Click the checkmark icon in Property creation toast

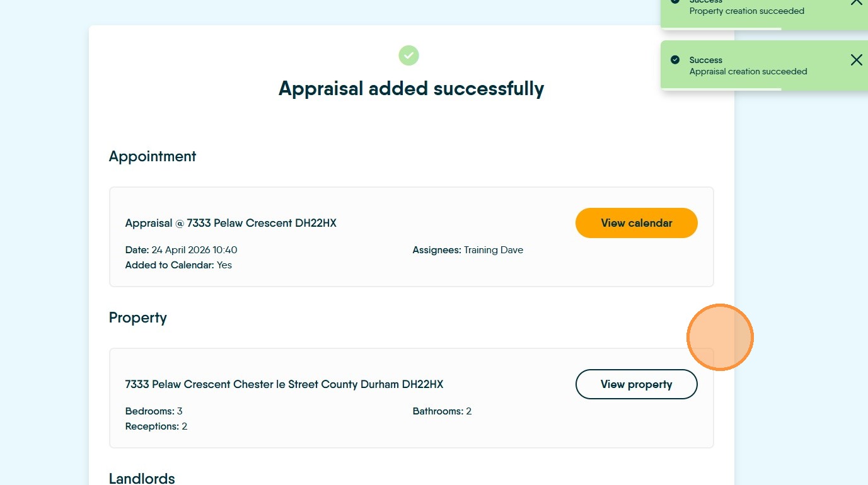point(675,2)
